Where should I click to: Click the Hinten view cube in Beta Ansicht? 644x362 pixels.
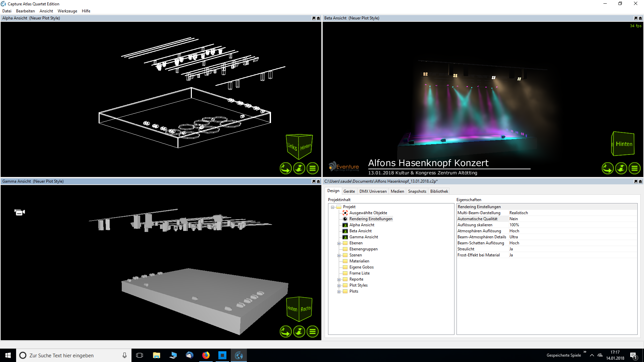coord(623,144)
